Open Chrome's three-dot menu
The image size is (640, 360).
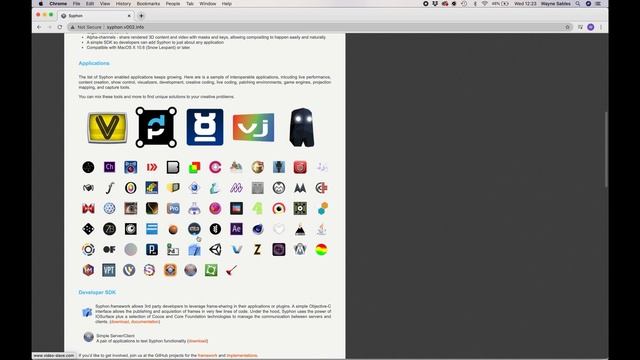point(601,27)
